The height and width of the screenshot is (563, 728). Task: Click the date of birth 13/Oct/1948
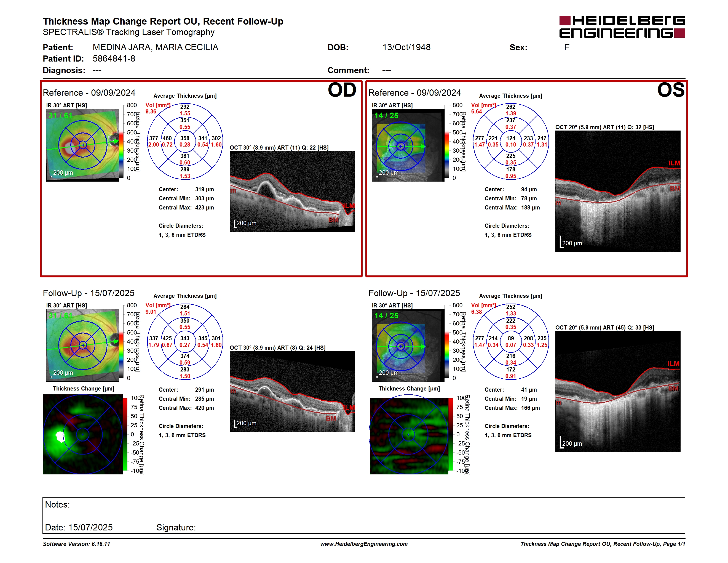coord(406,47)
